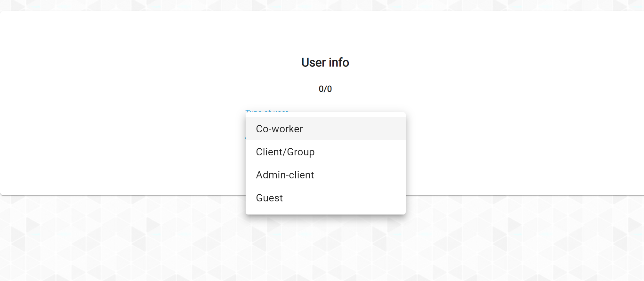Screen dimensions: 644x281
Task: Click the User info heading
Action: (325, 62)
